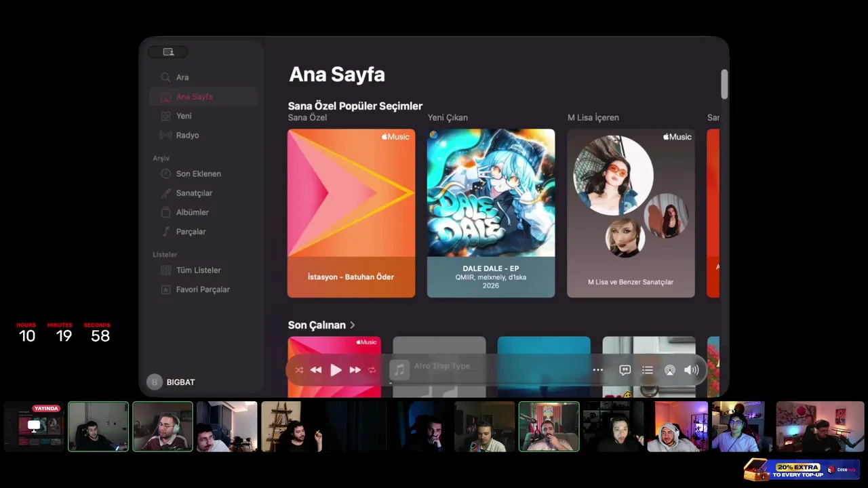This screenshot has height=488, width=868.
Task: Click the BIGBAT avatar circle
Action: (x=155, y=382)
